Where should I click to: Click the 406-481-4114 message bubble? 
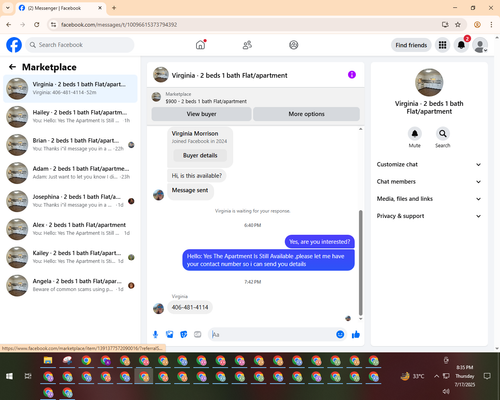tap(190, 307)
